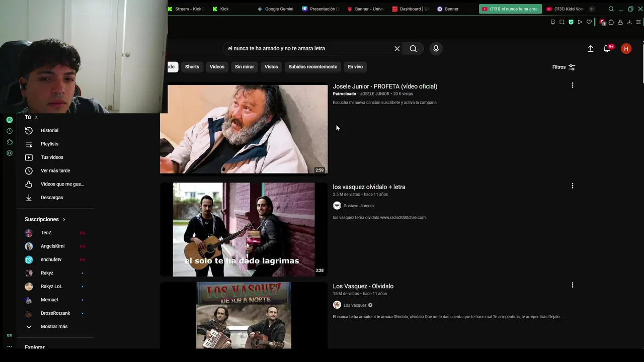The image size is (644, 362).
Task: Click the Los Vasquez channel name
Action: point(355,305)
